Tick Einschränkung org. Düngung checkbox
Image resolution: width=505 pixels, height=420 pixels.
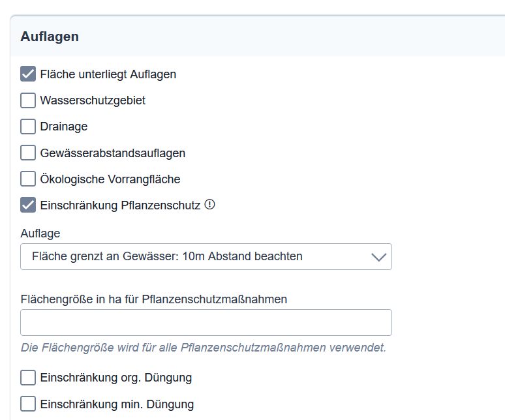pos(28,378)
